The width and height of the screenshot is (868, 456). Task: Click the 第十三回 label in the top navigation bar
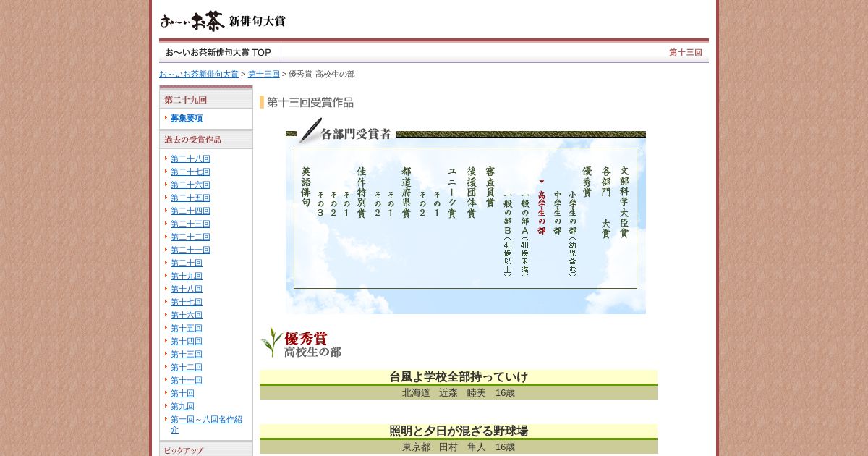[685, 52]
